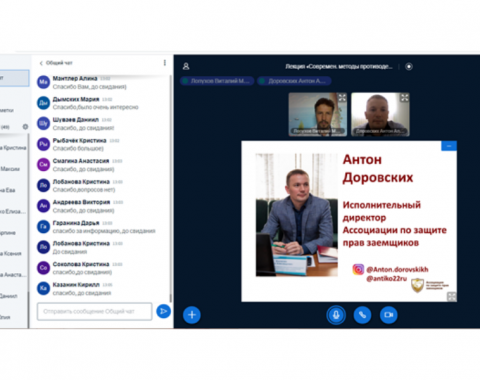Select the name Шуваев Даниил in chat

[76, 120]
